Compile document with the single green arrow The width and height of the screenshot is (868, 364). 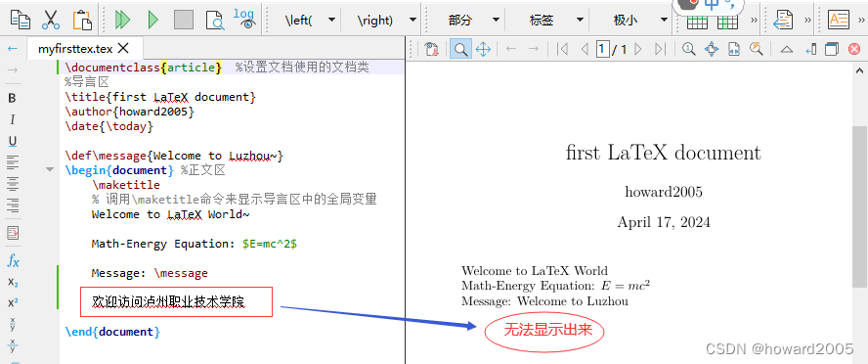pos(153,20)
